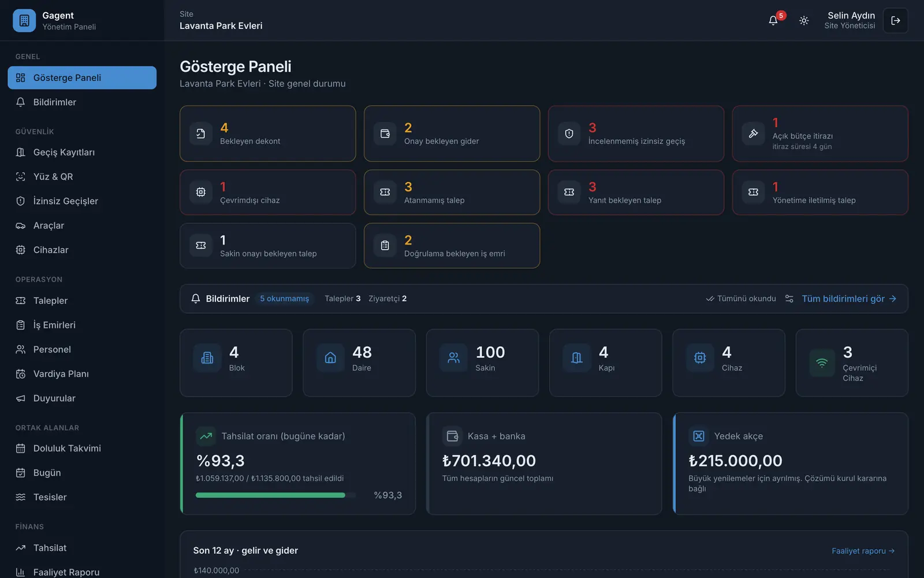Open İş Emirleri sidebar item
The height and width of the screenshot is (578, 924).
(82, 325)
